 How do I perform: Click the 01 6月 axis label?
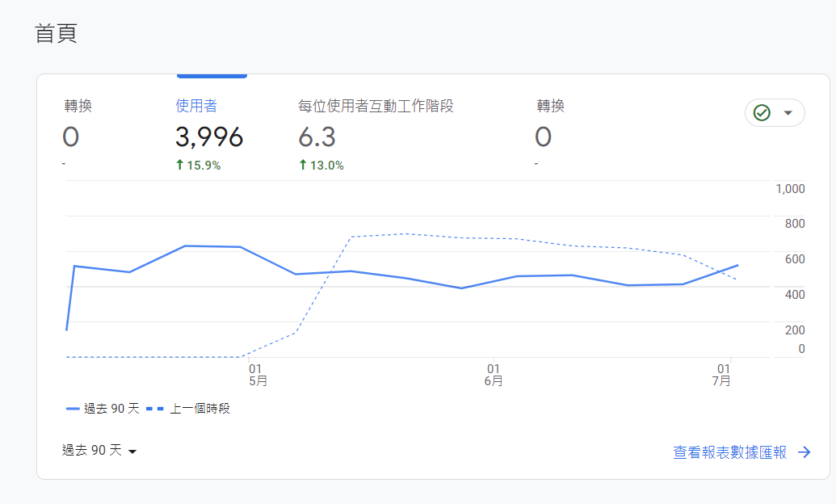coord(494,375)
